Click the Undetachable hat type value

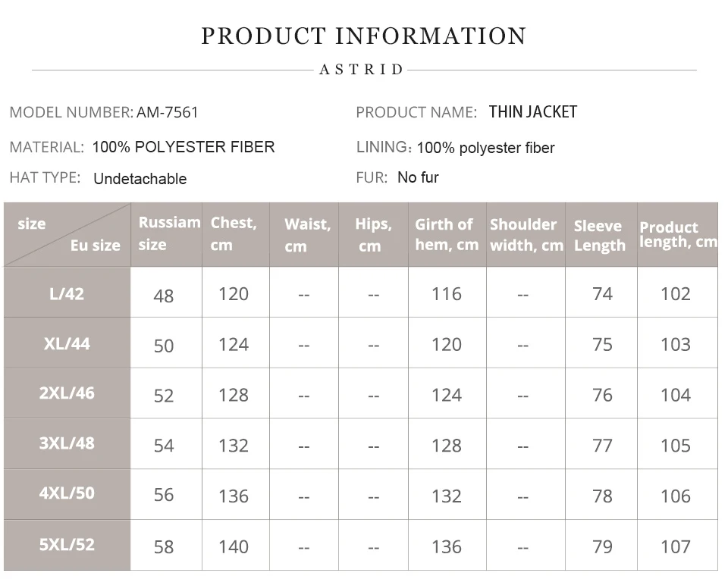140,179
